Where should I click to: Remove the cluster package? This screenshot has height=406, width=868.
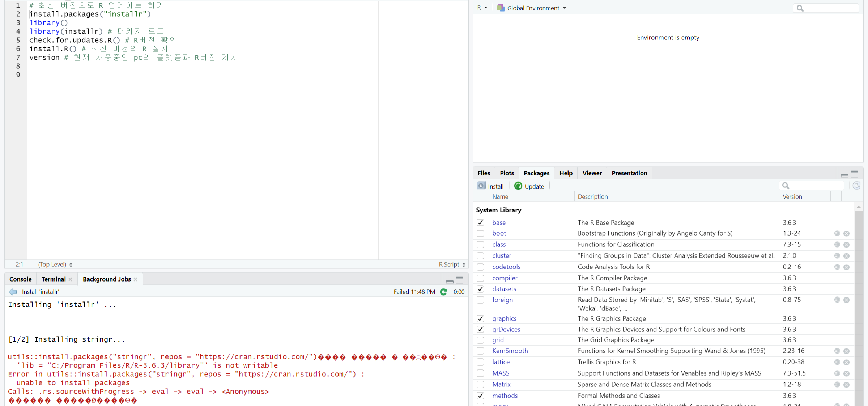pos(847,256)
